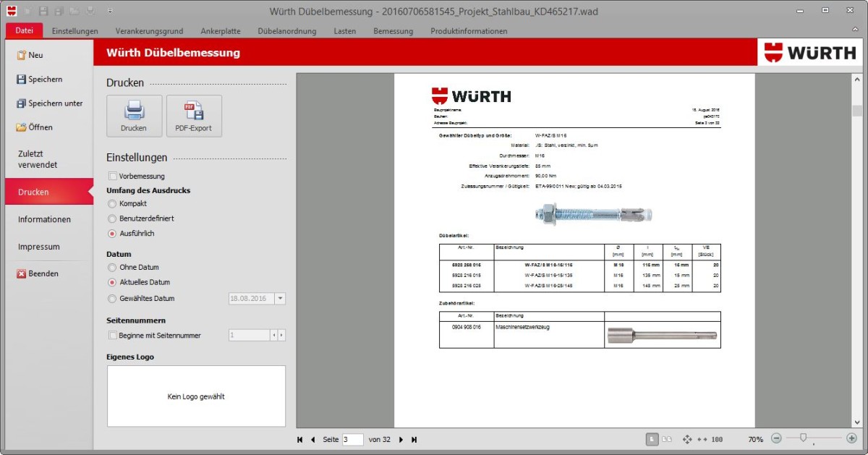
Task: Open the quick access toolbar customize arrow
Action: tap(109, 12)
